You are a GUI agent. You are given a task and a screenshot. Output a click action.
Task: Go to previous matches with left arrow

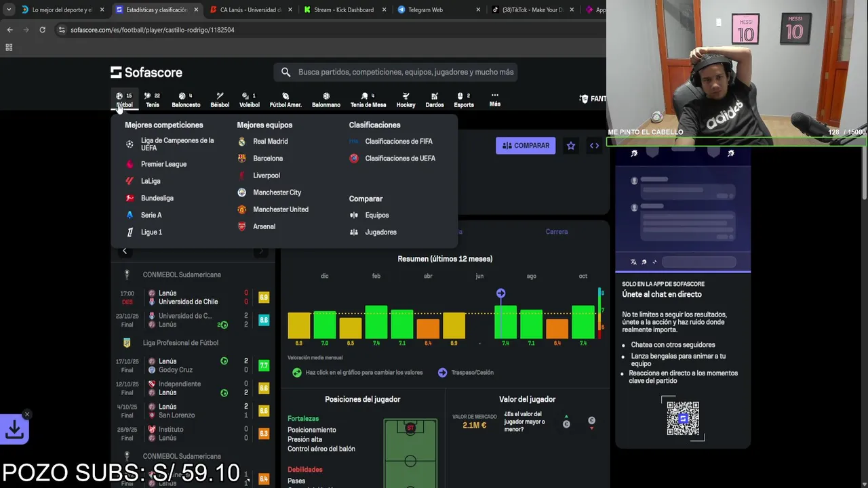tap(125, 251)
